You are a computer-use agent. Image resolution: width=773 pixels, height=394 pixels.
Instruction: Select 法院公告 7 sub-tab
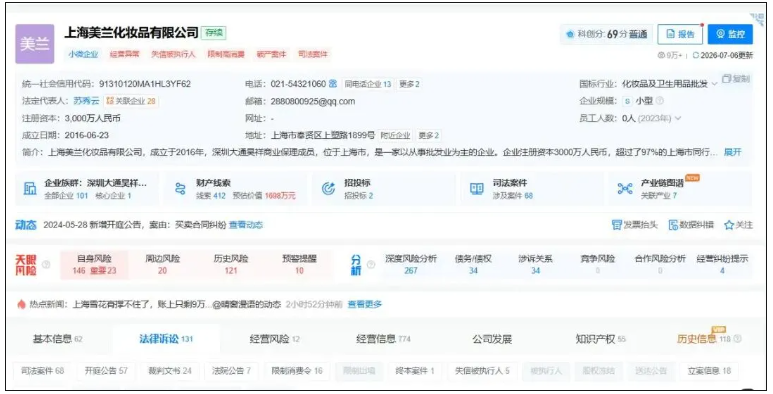231,371
